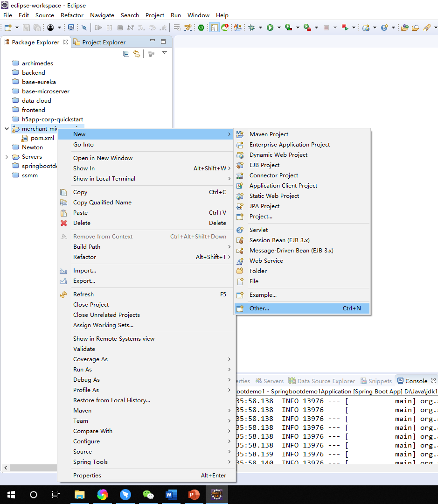Screen dimensions: 438x504
Task: Click the Coverage run icon
Action: [x=289, y=28]
